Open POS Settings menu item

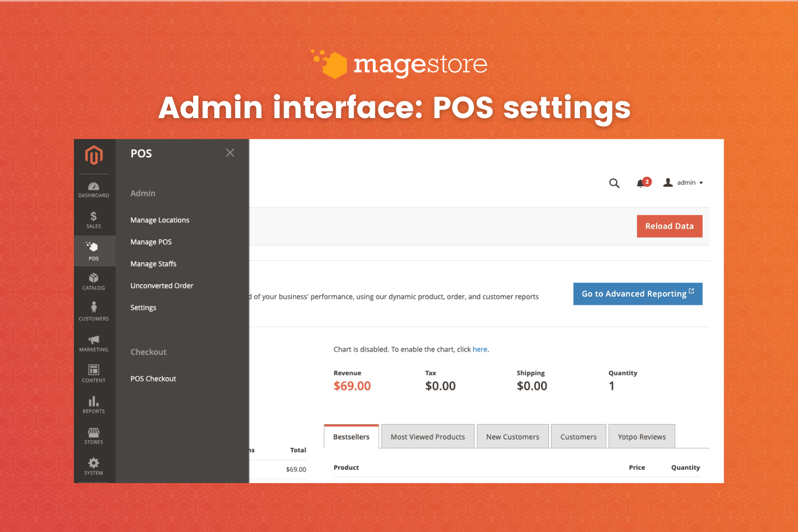click(x=143, y=307)
